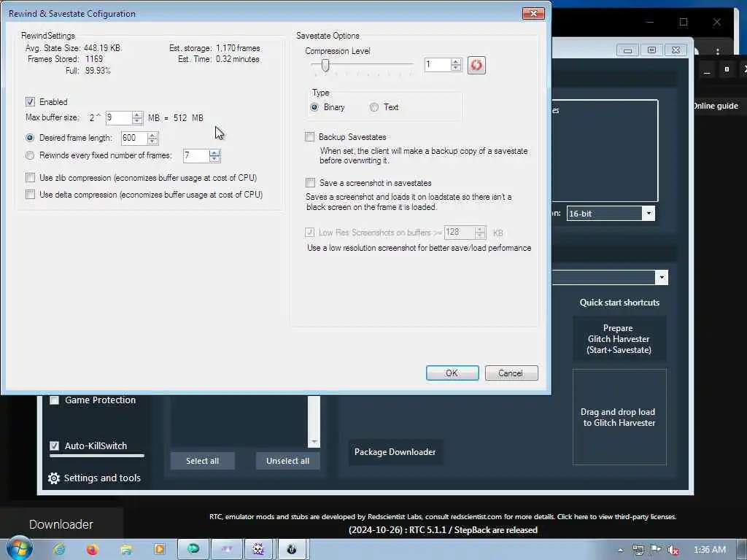This screenshot has height=560, width=747.
Task: Open the 16-bit dropdown in RTC window
Action: 649,214
